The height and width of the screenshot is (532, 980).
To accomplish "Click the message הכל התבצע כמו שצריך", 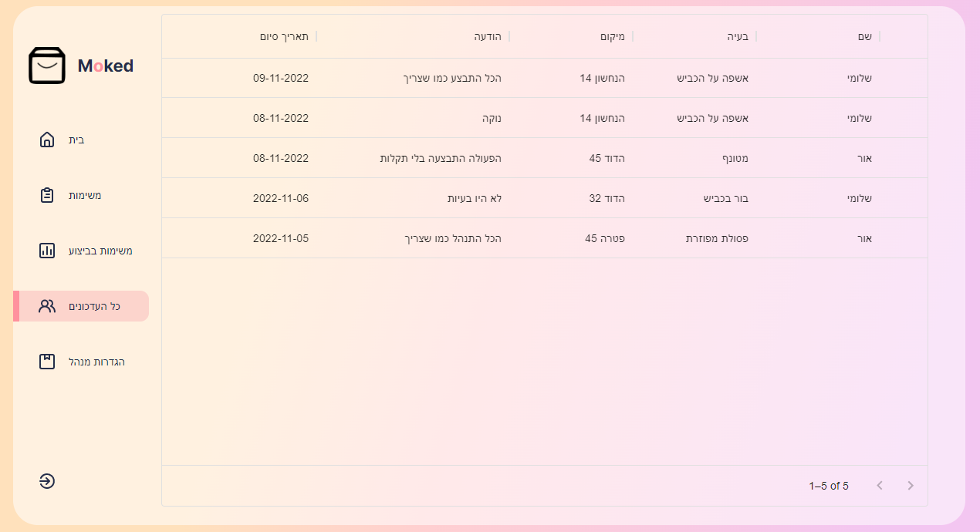I will point(452,78).
